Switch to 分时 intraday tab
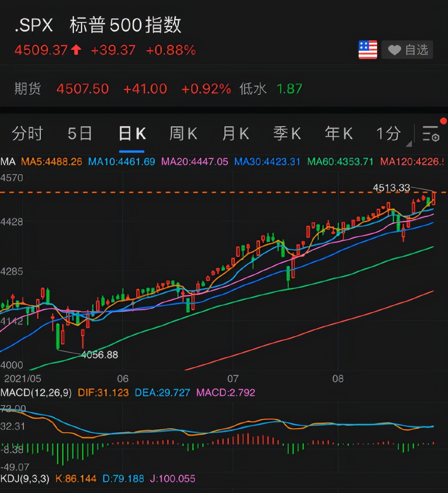Image resolution: width=448 pixels, height=493 pixels. coord(27,134)
